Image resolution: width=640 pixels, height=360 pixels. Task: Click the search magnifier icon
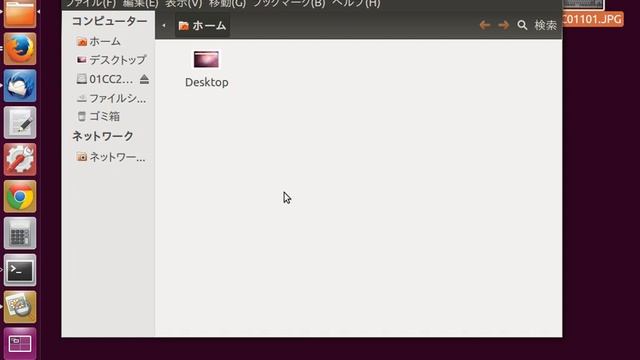coord(522,25)
